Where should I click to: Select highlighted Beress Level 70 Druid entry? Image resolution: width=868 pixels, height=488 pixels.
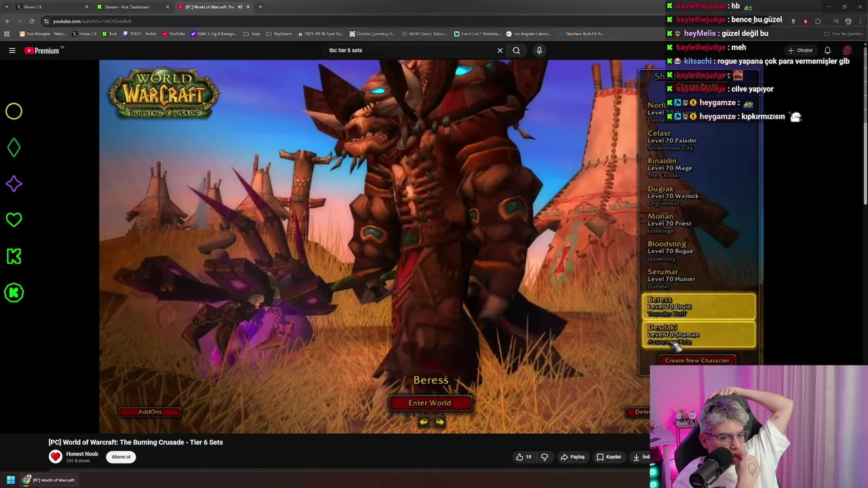698,306
